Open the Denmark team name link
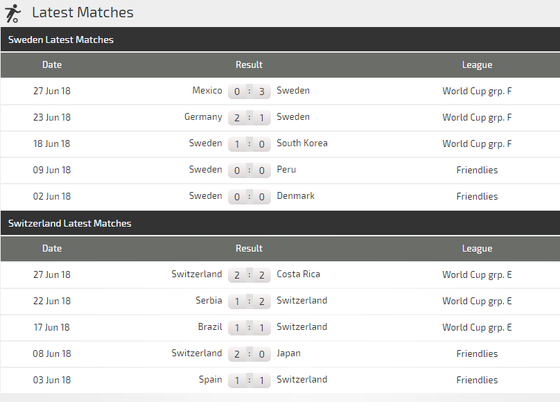This screenshot has height=402, width=560. [x=295, y=196]
